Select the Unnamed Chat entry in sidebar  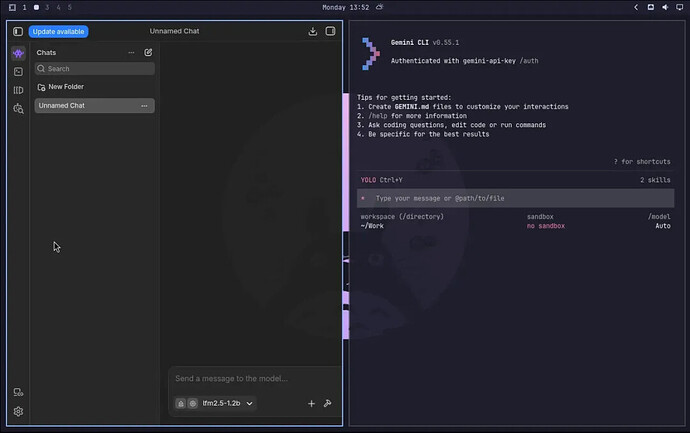[95, 106]
